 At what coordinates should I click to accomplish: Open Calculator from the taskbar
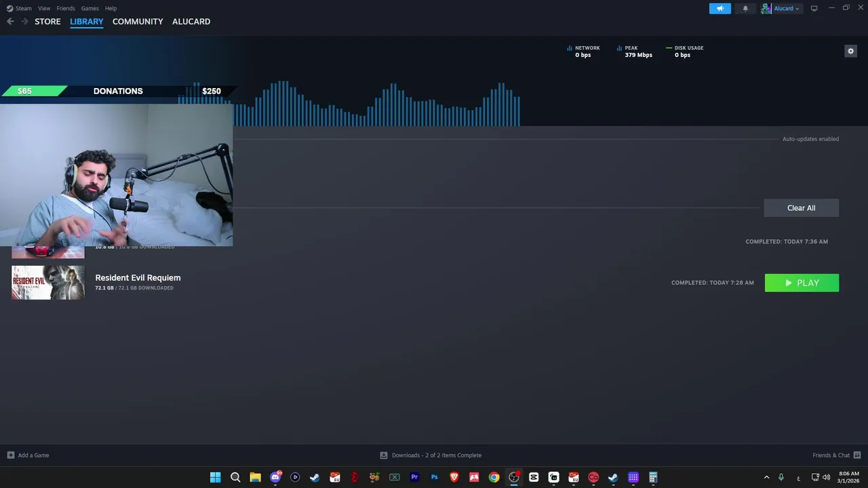point(653,477)
